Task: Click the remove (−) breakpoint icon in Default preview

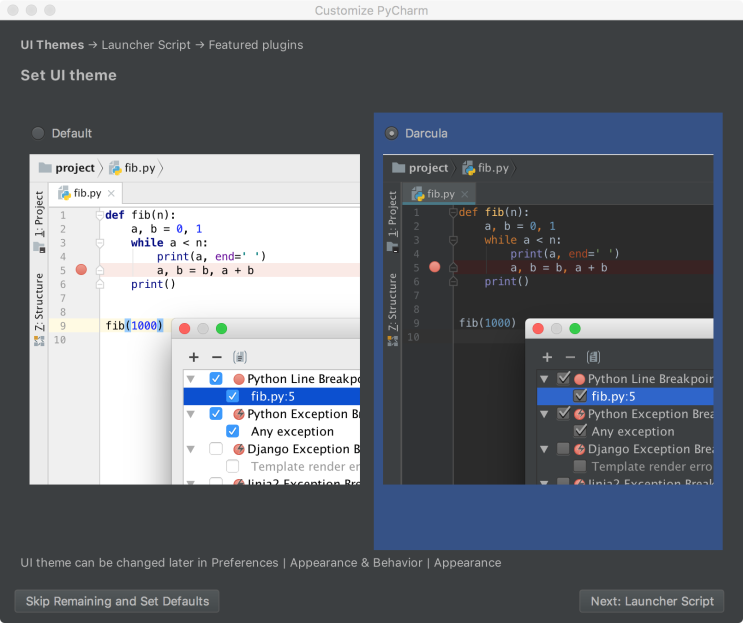Action: 217,357
